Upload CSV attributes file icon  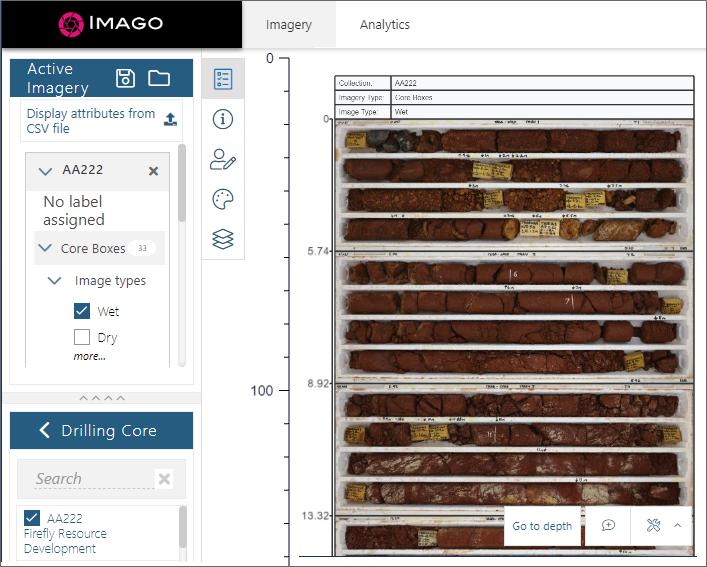point(171,120)
